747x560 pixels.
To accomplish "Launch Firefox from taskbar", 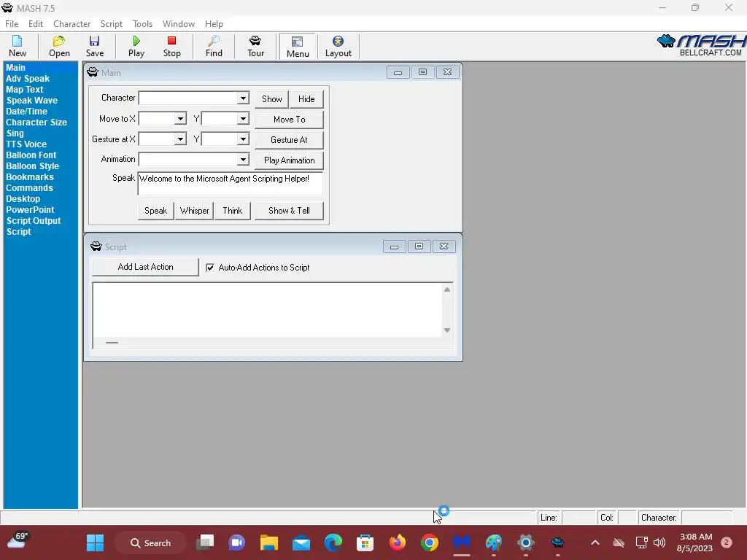I will pyautogui.click(x=398, y=542).
